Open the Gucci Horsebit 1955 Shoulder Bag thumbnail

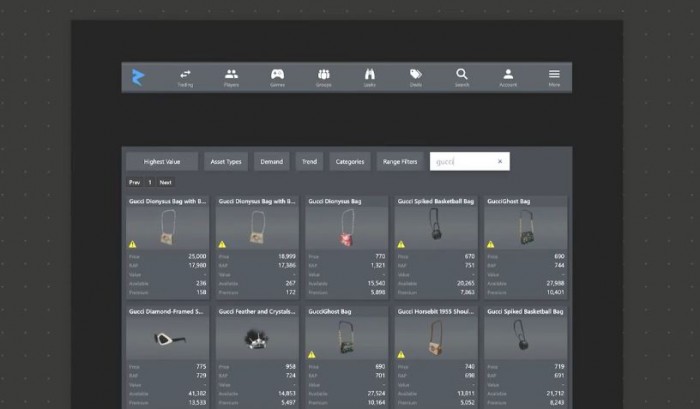436,340
